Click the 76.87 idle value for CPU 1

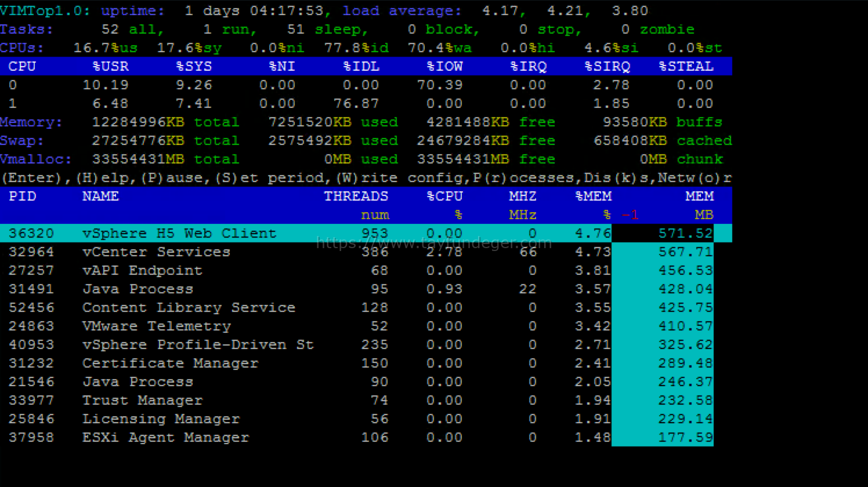click(x=356, y=104)
